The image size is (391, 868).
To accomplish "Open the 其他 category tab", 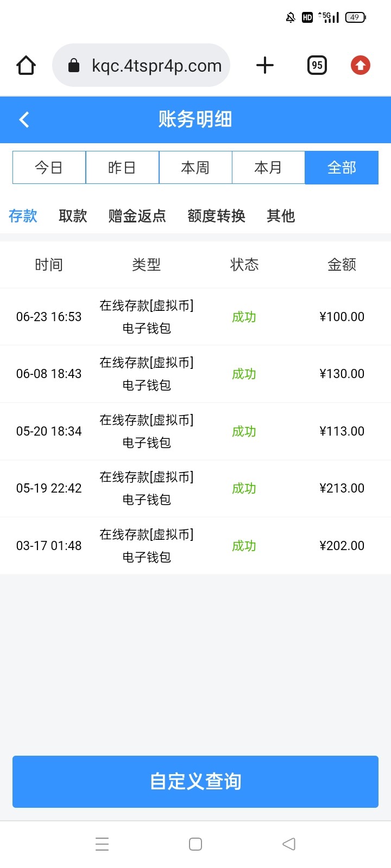I will pos(281,216).
